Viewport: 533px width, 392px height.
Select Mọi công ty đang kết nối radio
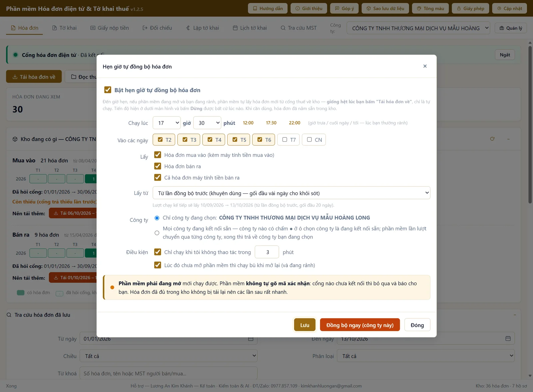157,233
